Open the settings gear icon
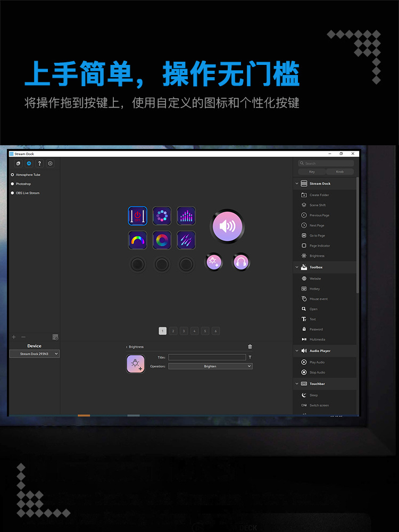This screenshot has width=399, height=532. (x=50, y=163)
